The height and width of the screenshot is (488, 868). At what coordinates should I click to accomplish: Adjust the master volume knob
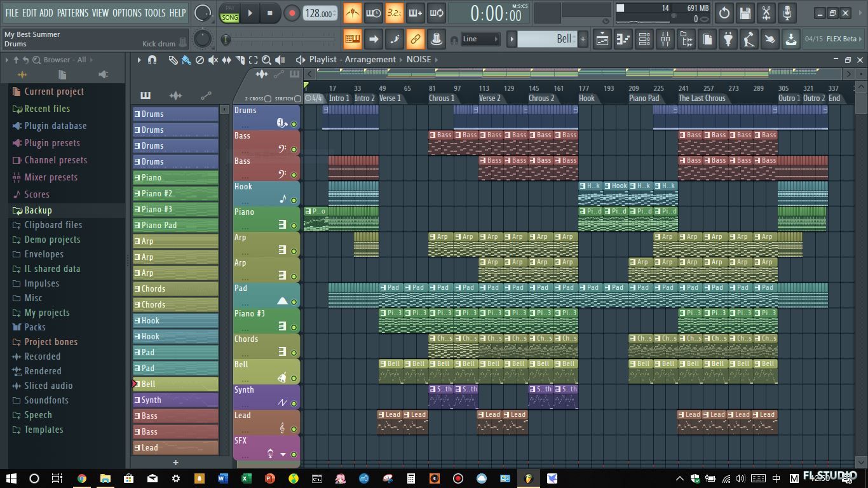[202, 13]
